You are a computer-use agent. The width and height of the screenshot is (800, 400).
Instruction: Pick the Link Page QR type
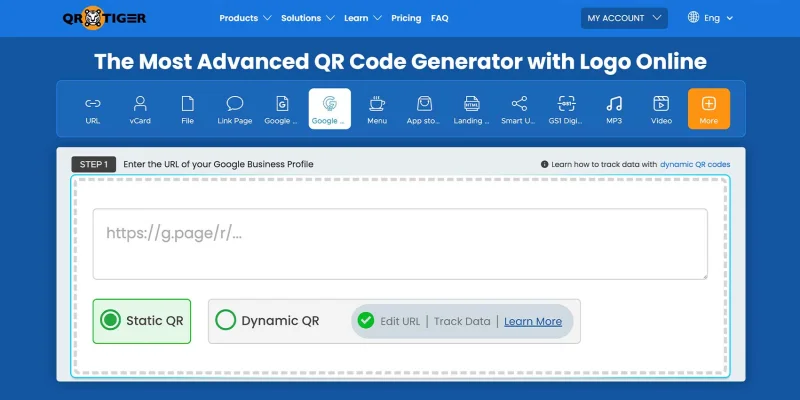point(235,109)
